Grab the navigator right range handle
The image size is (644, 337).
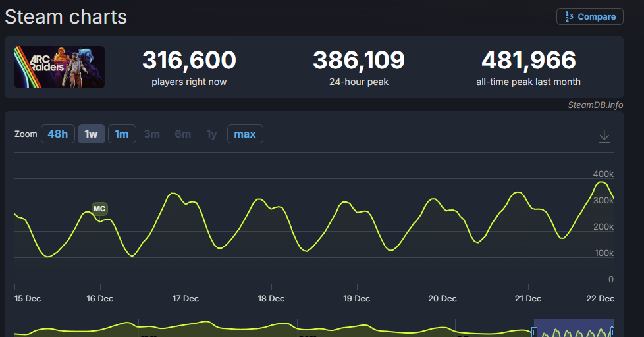coord(612,332)
